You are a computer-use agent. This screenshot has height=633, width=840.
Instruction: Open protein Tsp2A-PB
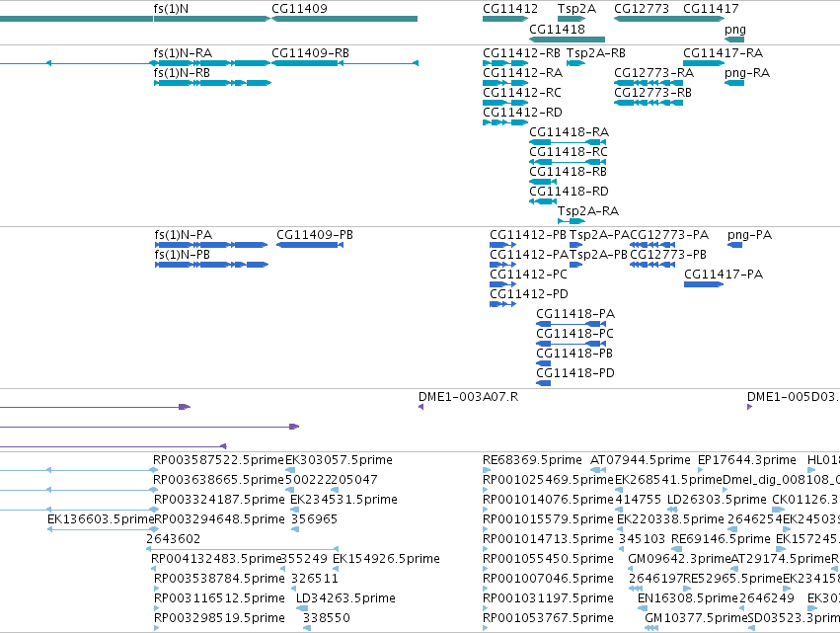point(598,255)
